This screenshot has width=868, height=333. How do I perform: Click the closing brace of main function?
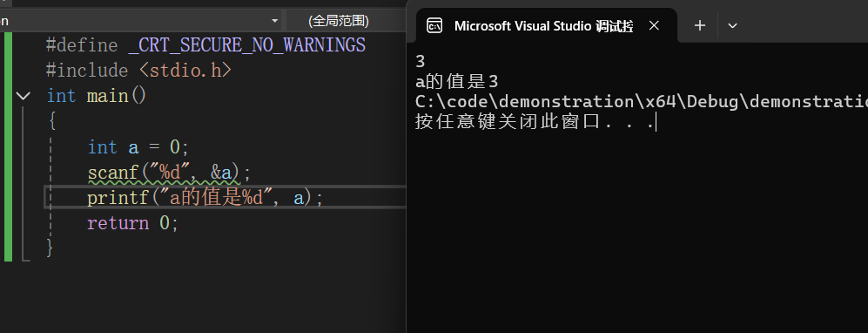[x=50, y=248]
